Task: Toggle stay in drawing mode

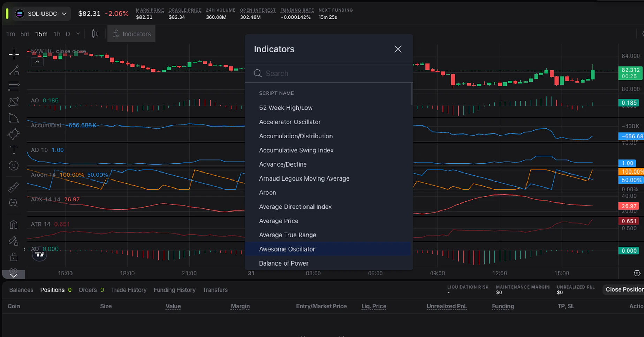Action: point(14,241)
